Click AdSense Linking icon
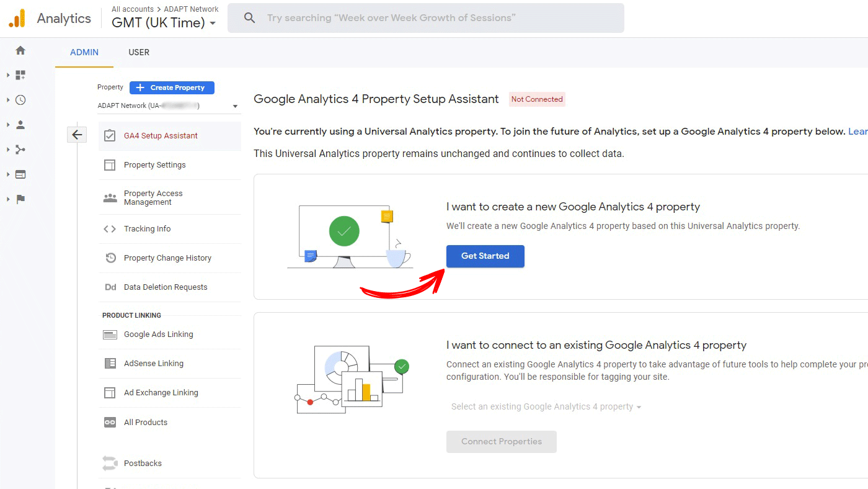Viewport: 868px width, 489px height. [x=110, y=364]
